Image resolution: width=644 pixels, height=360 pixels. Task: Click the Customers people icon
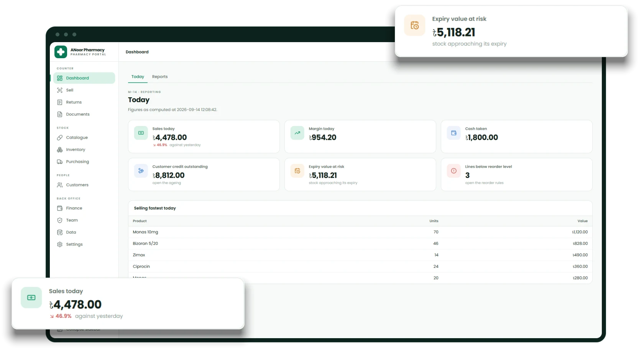(x=60, y=185)
